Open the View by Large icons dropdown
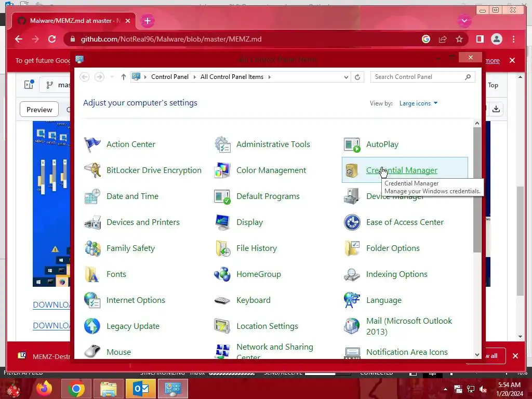Image resolution: width=532 pixels, height=399 pixels. (418, 103)
